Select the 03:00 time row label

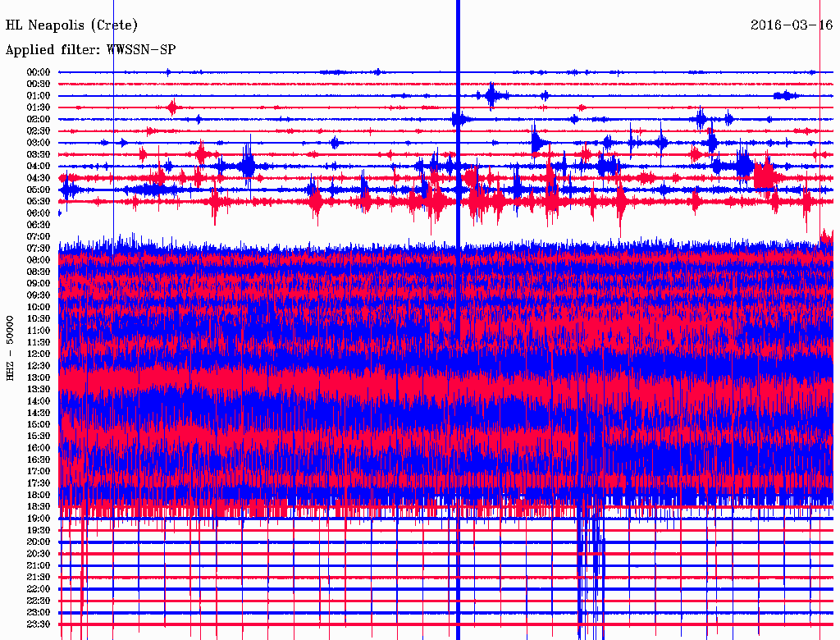tap(39, 143)
